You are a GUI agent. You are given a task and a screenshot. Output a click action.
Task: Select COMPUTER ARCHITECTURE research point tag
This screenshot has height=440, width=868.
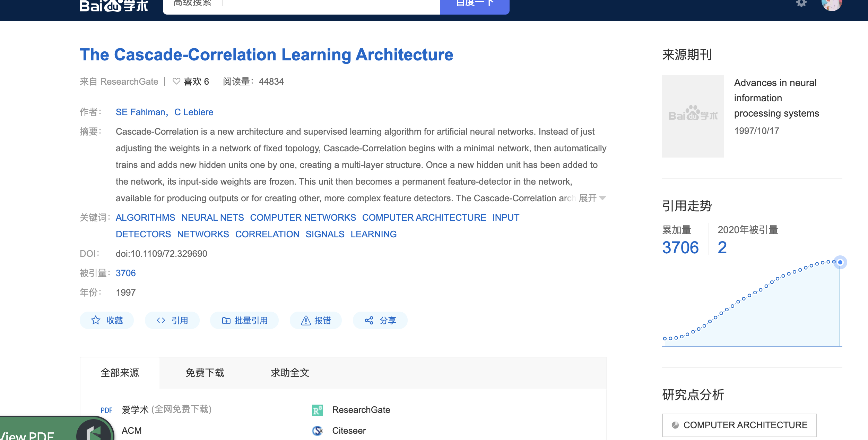pyautogui.click(x=739, y=425)
